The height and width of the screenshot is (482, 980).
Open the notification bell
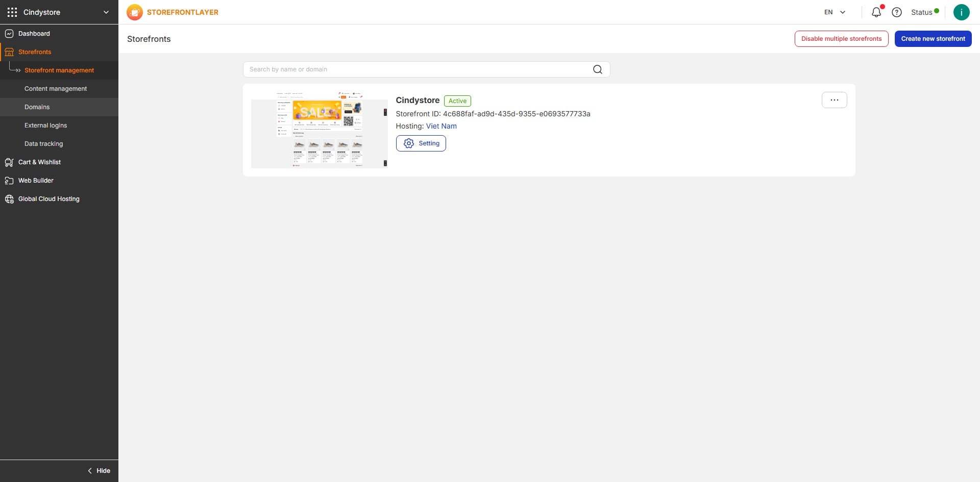click(x=876, y=12)
